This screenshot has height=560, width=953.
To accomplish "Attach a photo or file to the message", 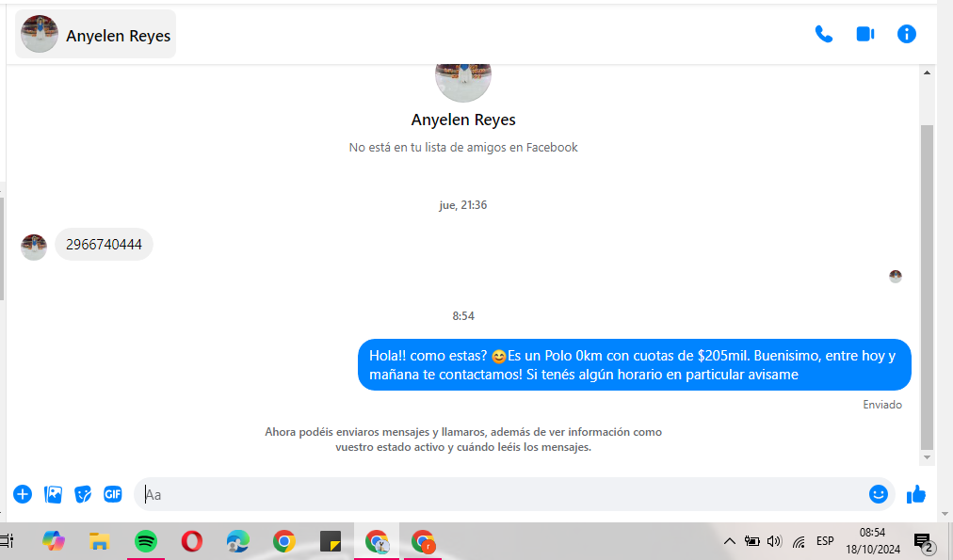I will (53, 494).
